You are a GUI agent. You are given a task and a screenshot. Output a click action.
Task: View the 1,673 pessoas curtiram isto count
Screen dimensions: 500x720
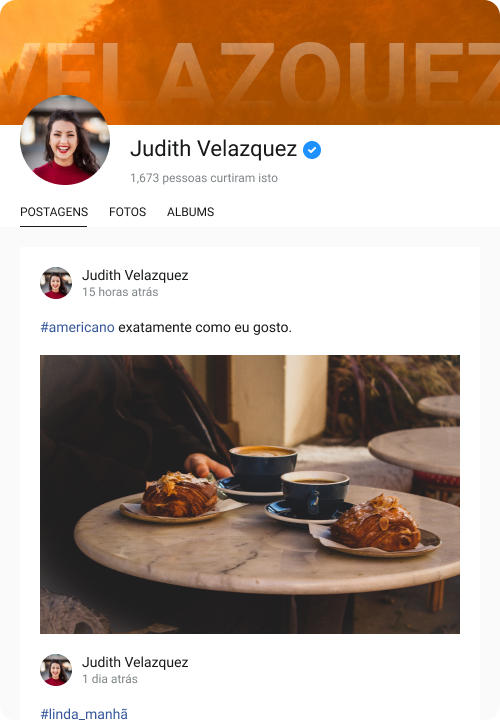point(204,178)
